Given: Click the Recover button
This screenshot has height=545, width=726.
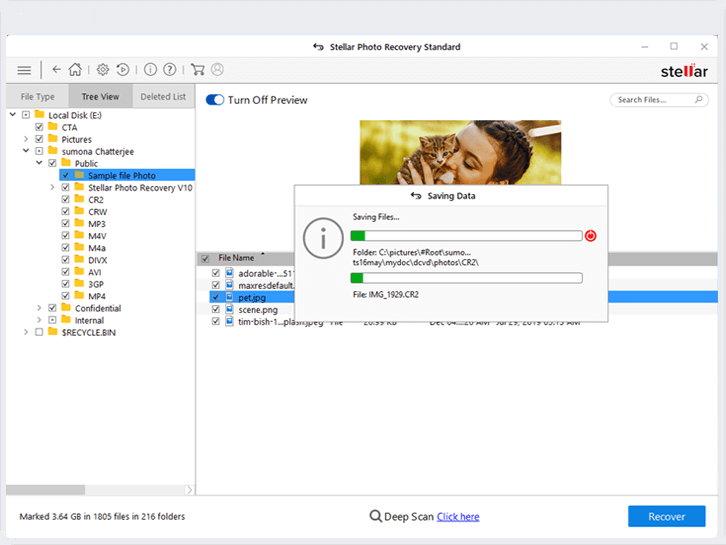Looking at the screenshot, I should (x=666, y=516).
